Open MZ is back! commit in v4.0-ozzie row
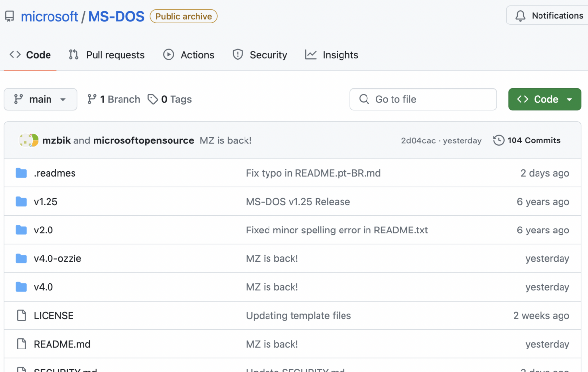Image resolution: width=588 pixels, height=372 pixels. tap(272, 258)
